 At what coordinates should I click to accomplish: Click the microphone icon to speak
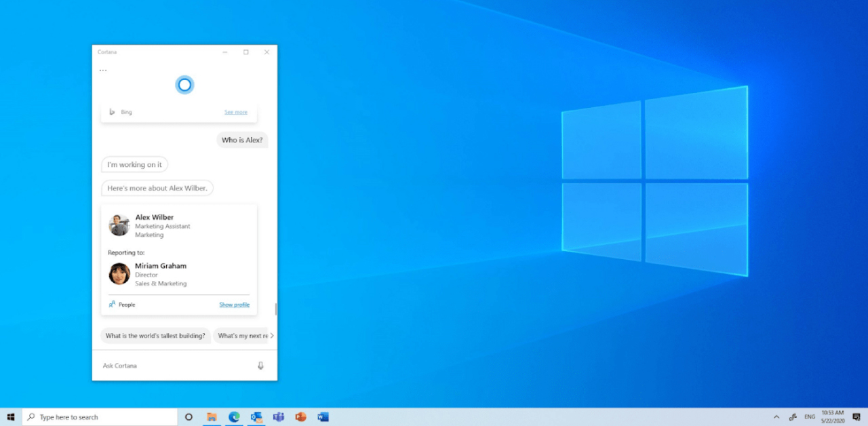(260, 366)
